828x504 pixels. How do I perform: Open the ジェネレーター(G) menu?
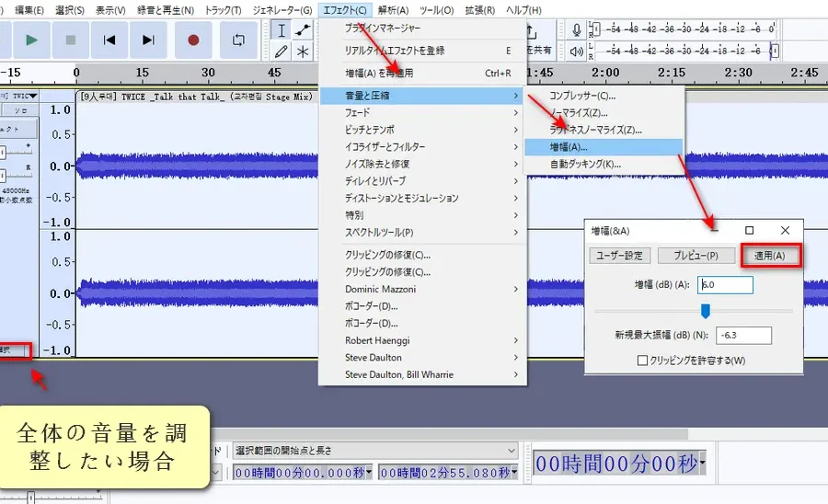point(282,10)
